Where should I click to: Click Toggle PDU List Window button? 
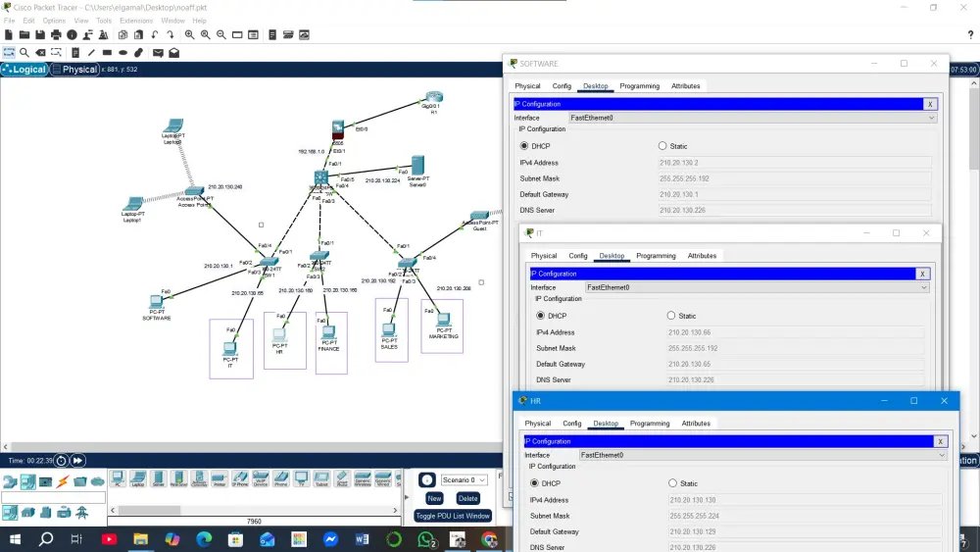point(453,516)
